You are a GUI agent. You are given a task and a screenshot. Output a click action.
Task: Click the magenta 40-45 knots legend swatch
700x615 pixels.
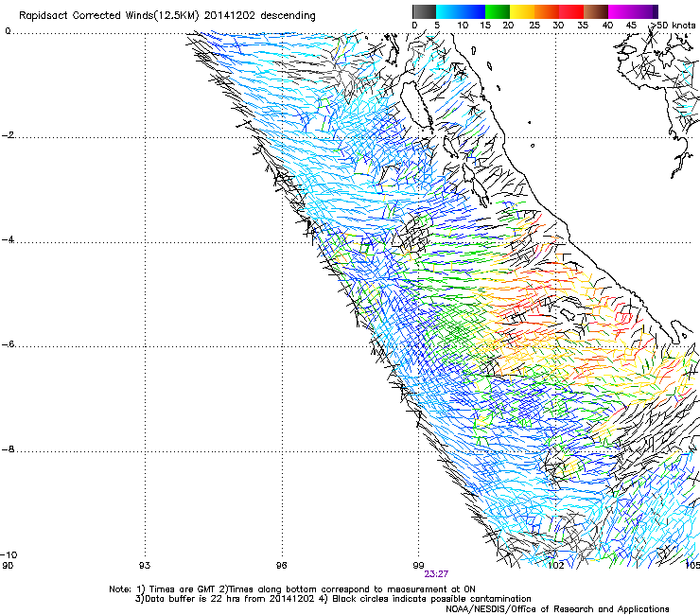click(x=621, y=11)
